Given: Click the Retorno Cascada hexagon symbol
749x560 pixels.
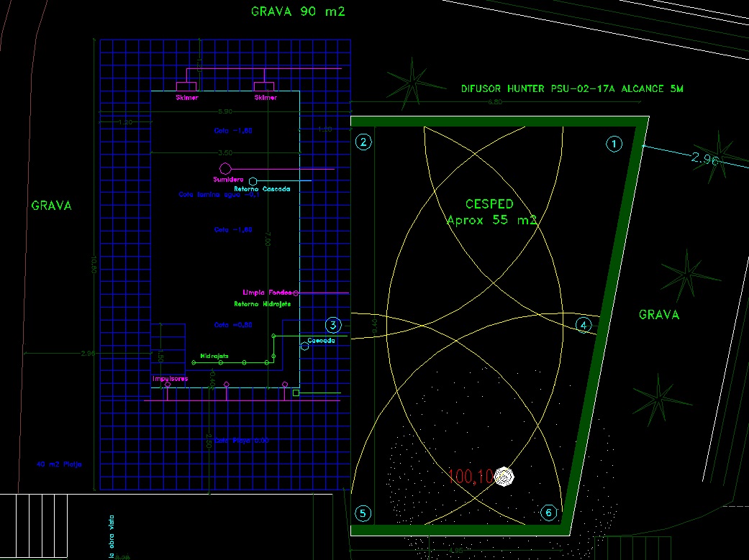Looking at the screenshot, I should (x=253, y=181).
